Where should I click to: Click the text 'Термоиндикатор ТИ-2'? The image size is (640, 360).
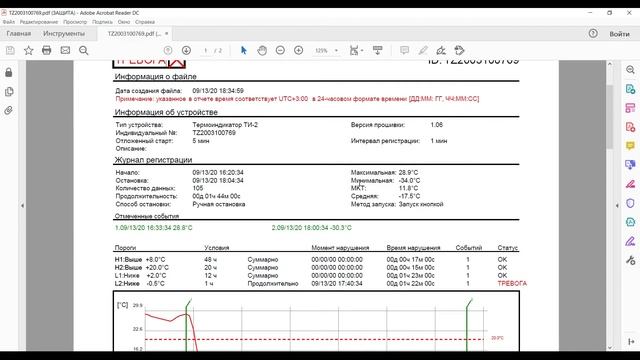click(225, 125)
